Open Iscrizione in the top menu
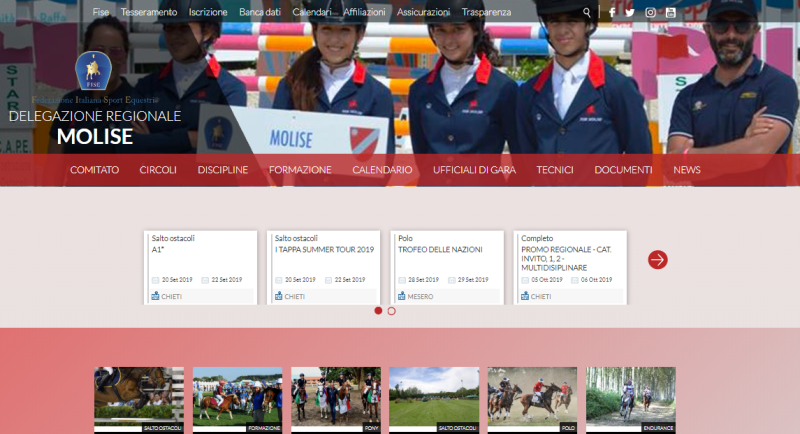 pos(208,12)
